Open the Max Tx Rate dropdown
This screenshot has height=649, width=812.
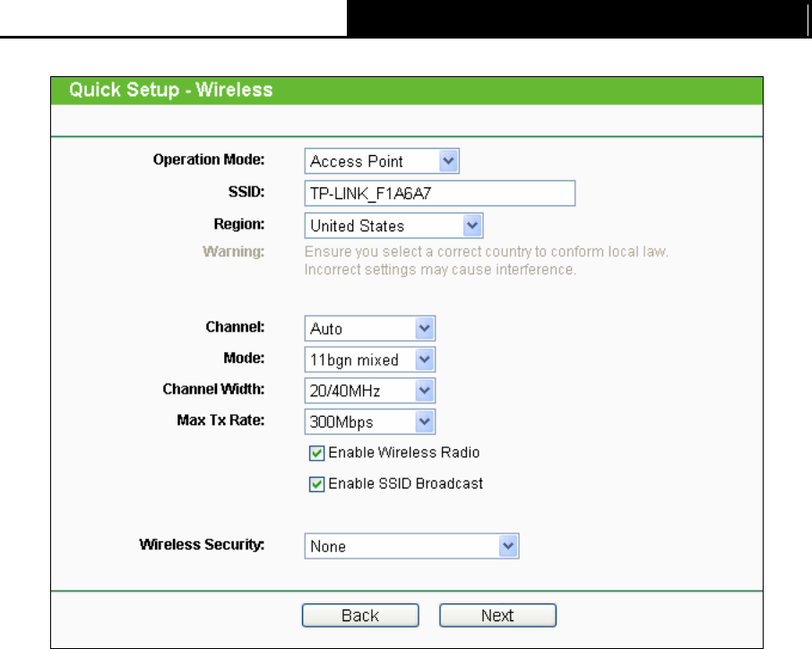click(370, 421)
